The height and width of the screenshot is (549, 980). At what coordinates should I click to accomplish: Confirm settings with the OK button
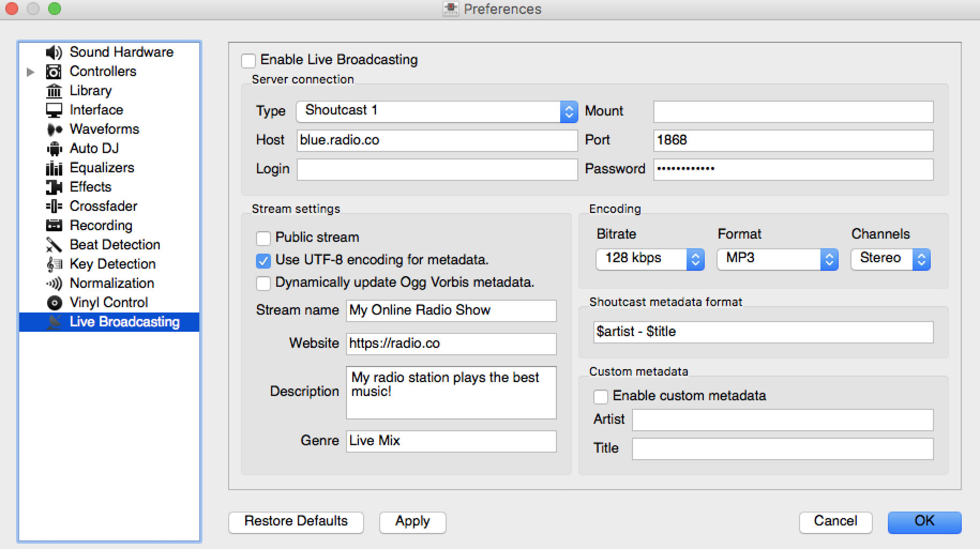pos(924,522)
